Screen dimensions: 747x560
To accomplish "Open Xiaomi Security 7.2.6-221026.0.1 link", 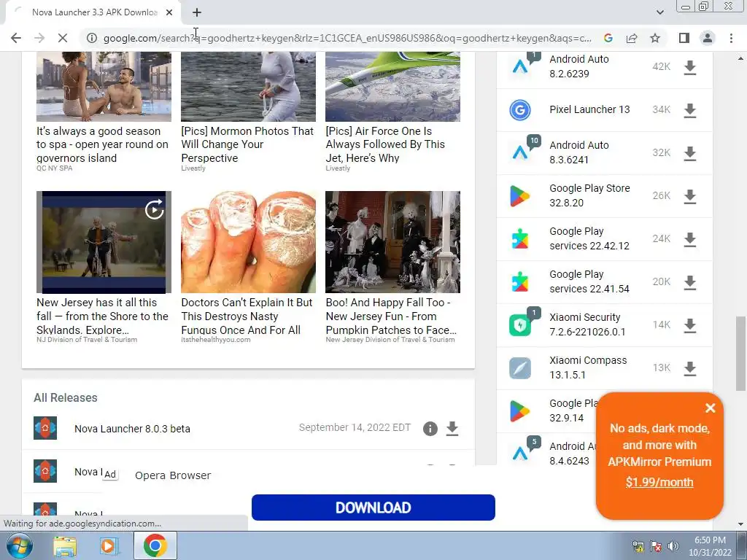I will pyautogui.click(x=587, y=324).
